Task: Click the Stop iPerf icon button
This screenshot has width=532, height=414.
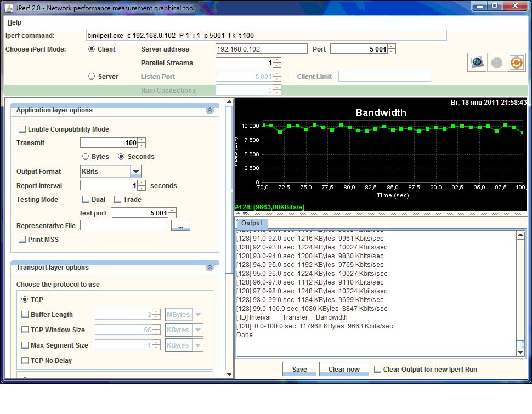Action: (496, 63)
